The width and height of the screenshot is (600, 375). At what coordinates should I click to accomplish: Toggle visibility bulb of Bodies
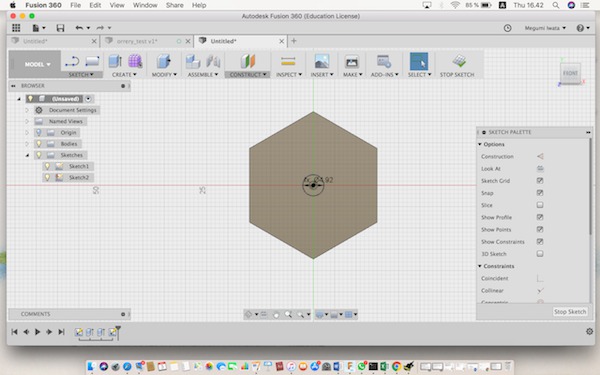coord(39,144)
